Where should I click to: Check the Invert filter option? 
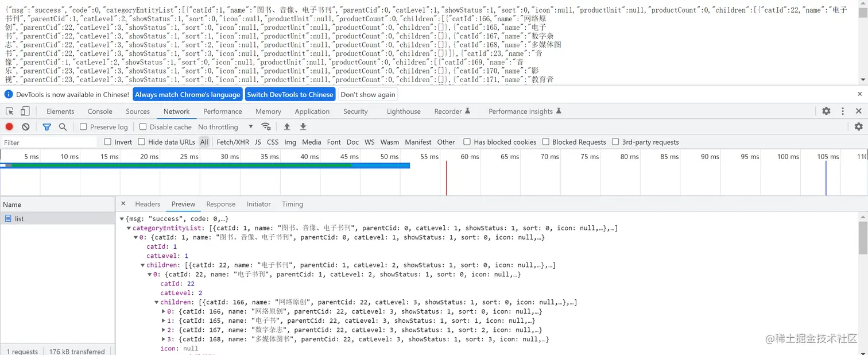(107, 142)
